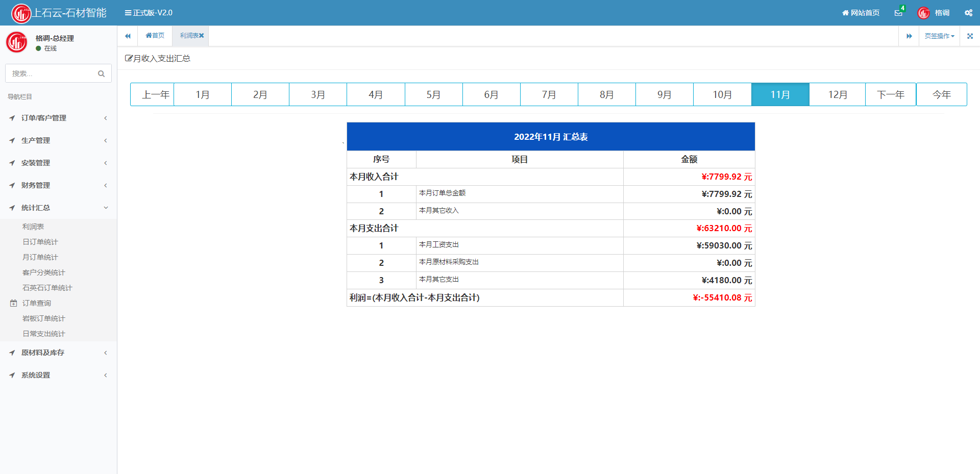The width and height of the screenshot is (980, 474).
Task: Open the mail notifications envelope icon
Action: coord(898,13)
